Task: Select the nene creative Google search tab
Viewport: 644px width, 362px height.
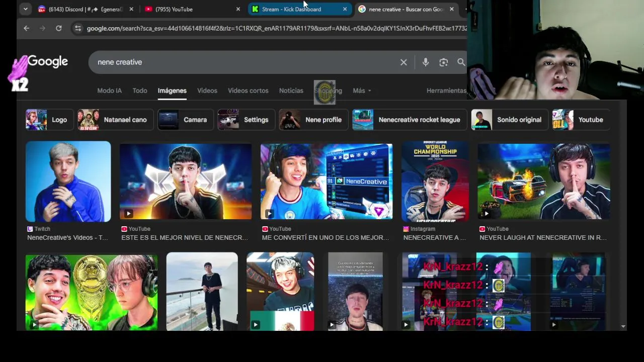Action: point(406,9)
